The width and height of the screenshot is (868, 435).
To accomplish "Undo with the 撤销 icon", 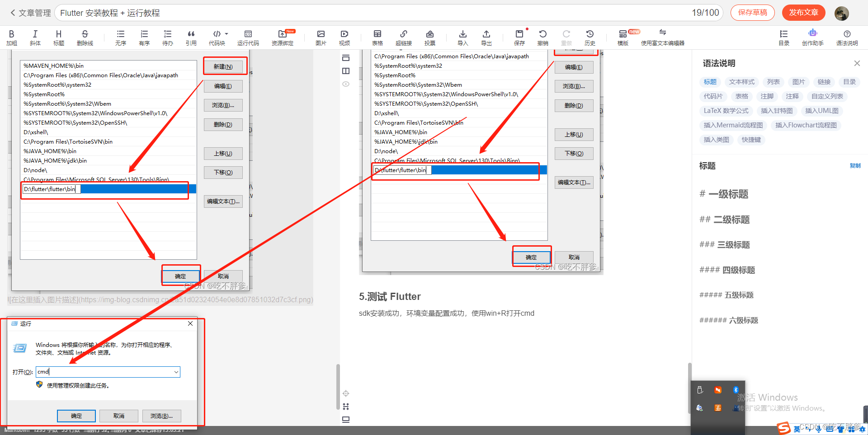I will point(543,37).
